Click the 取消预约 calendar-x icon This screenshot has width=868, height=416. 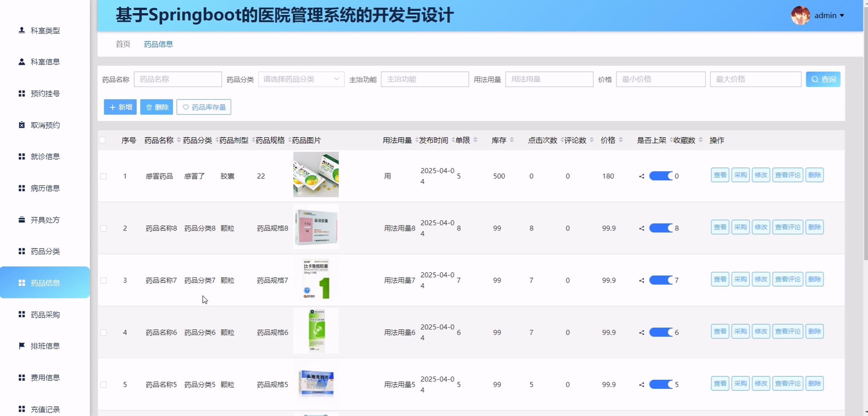[21, 125]
